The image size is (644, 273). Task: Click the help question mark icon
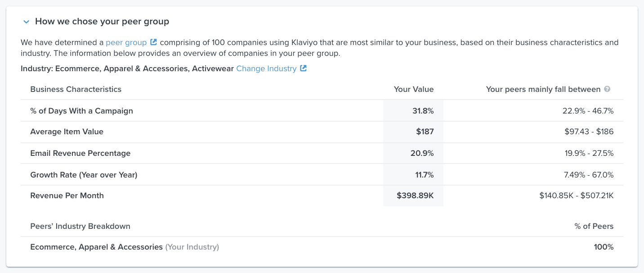click(x=608, y=89)
